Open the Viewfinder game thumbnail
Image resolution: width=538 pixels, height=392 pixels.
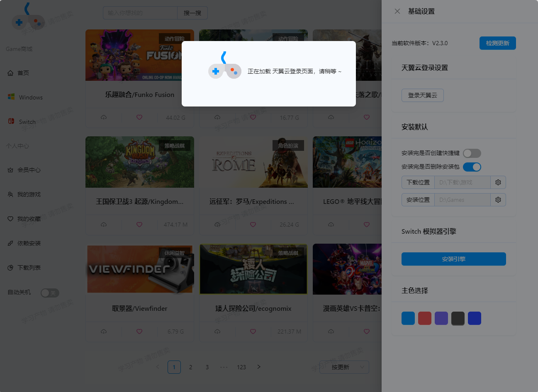click(140, 269)
